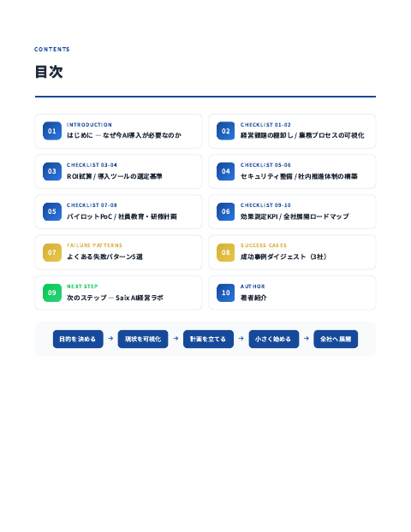Image resolution: width=411 pixels, height=532 pixels.
Task: Select the 計画を立てる step button
Action: point(208,339)
